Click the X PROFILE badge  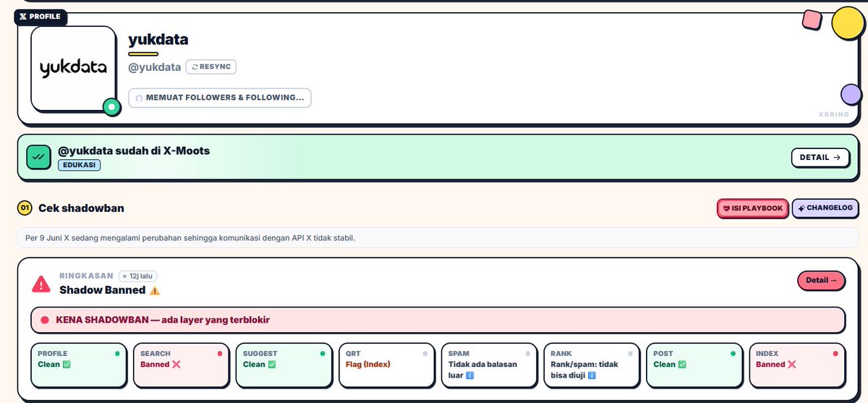40,16
